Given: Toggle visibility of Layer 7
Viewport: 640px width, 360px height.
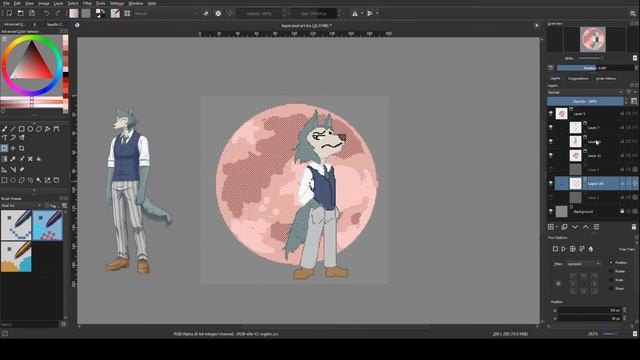Looking at the screenshot, I should [551, 127].
